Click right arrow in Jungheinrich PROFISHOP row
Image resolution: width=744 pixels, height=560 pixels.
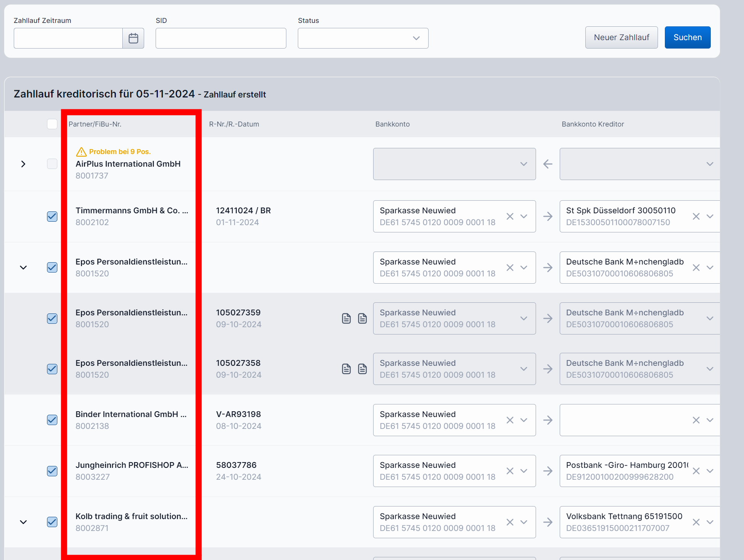click(548, 471)
